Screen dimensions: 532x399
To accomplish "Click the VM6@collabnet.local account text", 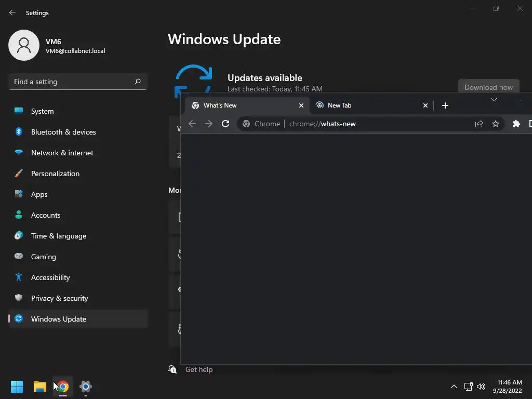I will pos(75,51).
